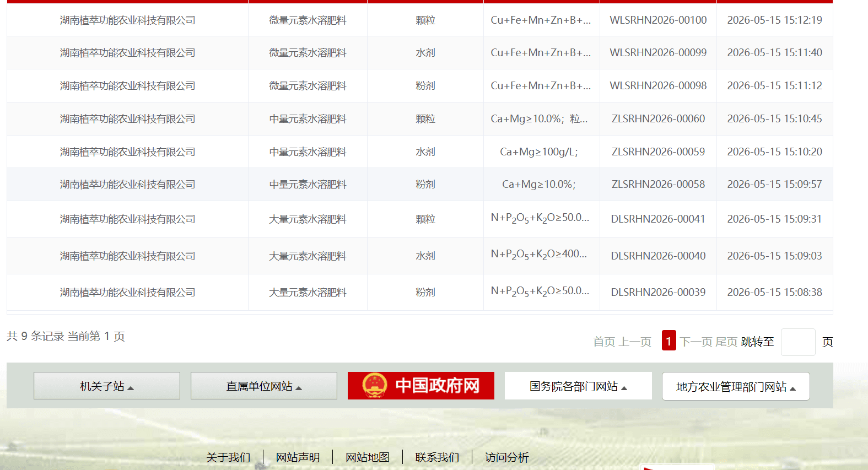Open the 网站地图 footer link
Screen dimensions: 868x470
(368, 457)
